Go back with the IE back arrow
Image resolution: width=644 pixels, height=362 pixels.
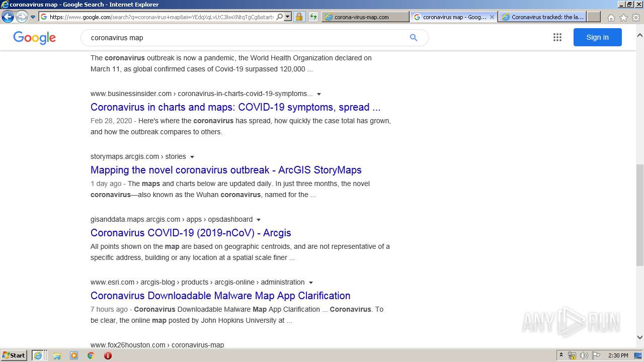click(x=8, y=17)
